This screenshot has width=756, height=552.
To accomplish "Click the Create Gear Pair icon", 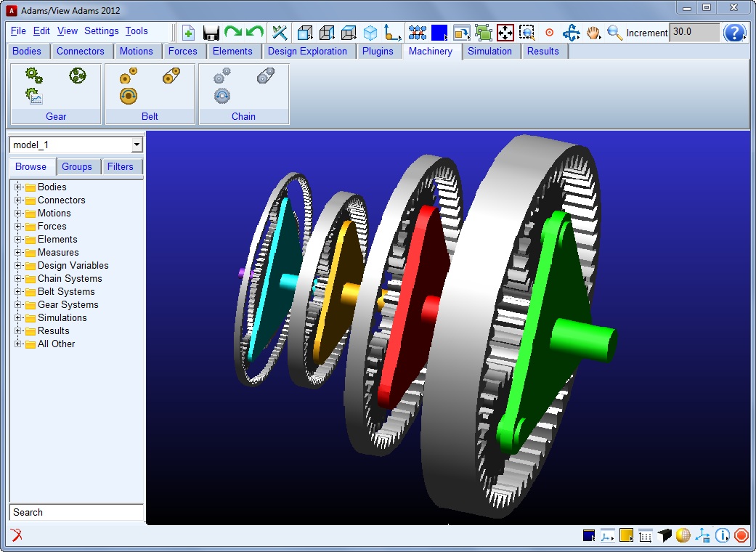I will click(x=33, y=76).
